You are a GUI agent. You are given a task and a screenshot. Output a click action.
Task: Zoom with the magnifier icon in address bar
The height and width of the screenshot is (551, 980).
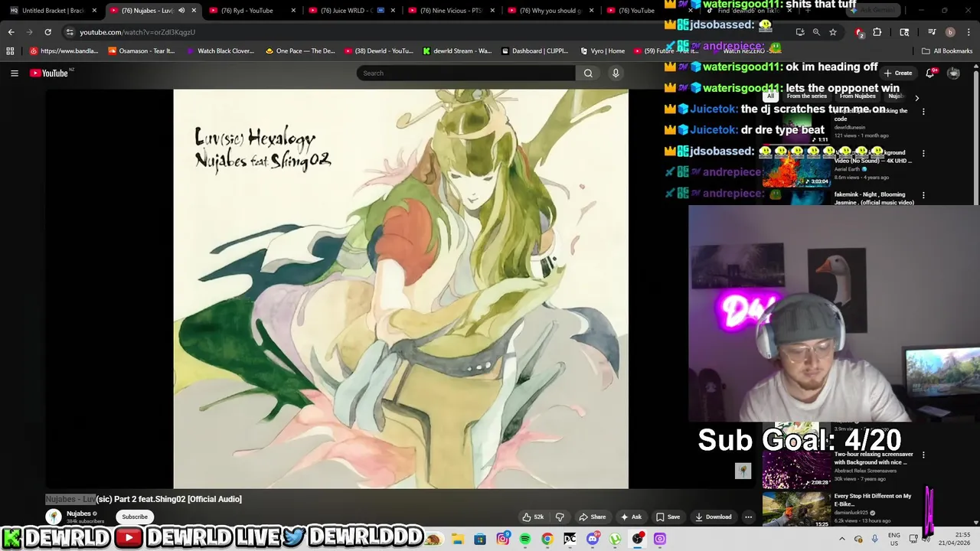pos(816,32)
